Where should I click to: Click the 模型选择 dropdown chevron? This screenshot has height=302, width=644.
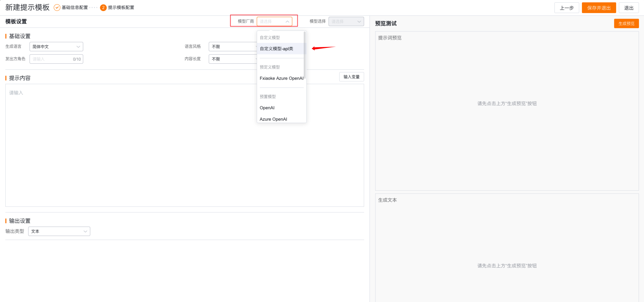tap(359, 21)
